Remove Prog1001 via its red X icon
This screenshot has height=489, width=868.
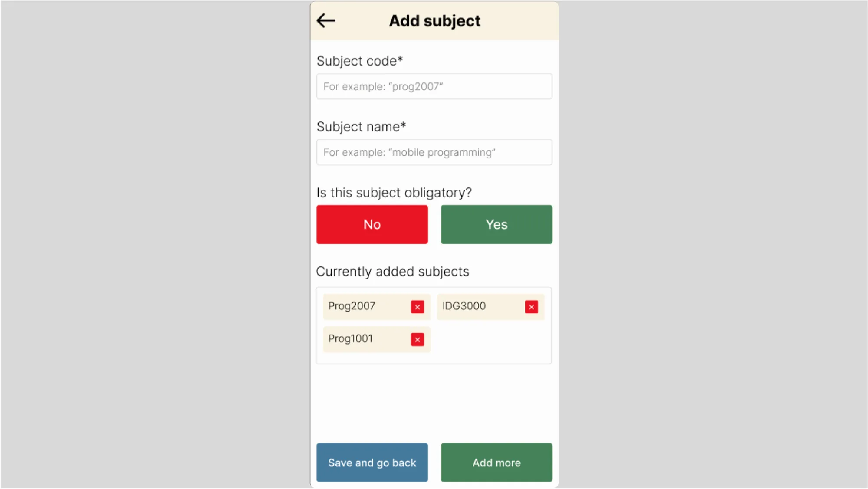pos(417,339)
